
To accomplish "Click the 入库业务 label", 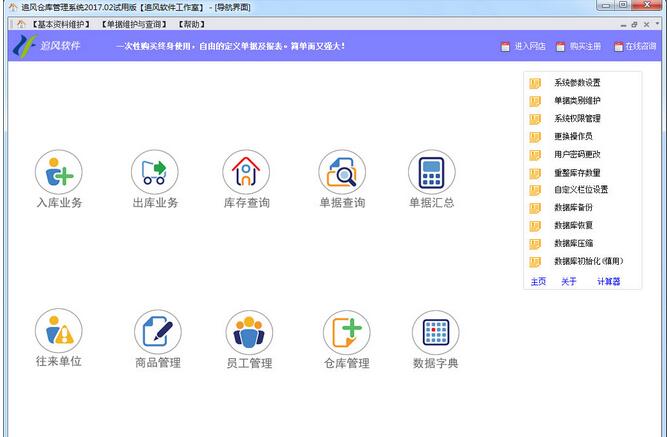I will [59, 203].
